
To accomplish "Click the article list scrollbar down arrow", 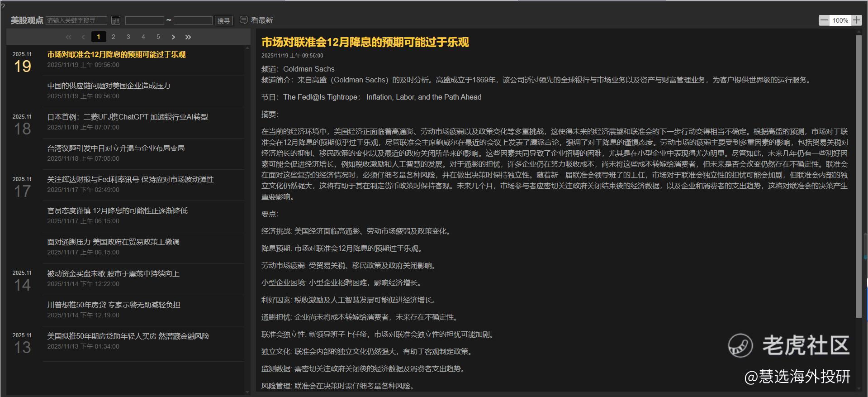I will (247, 392).
